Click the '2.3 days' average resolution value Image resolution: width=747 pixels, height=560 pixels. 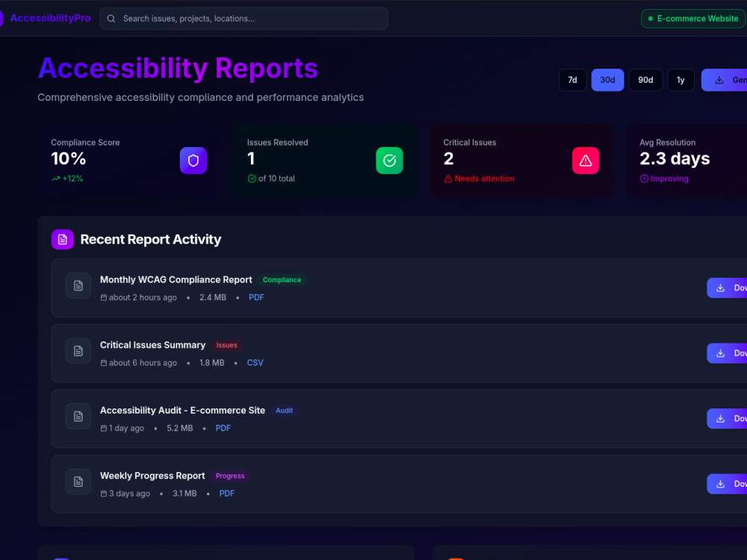coord(675,158)
